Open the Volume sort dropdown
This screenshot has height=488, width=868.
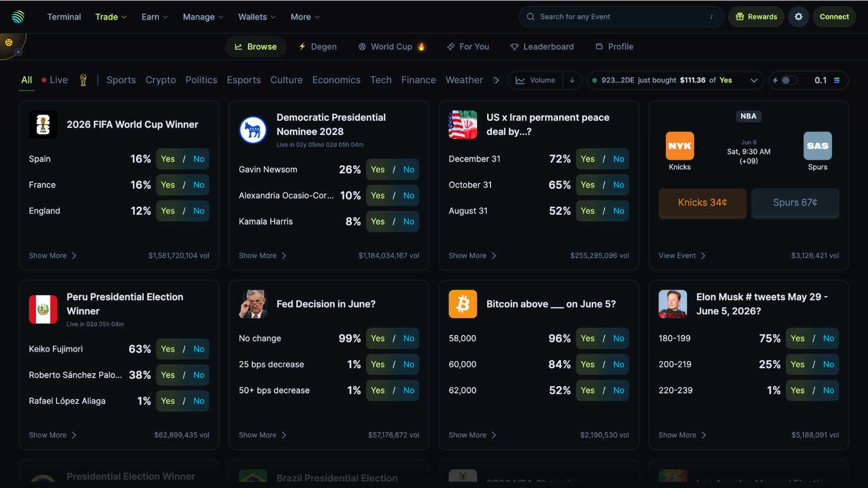[535, 80]
